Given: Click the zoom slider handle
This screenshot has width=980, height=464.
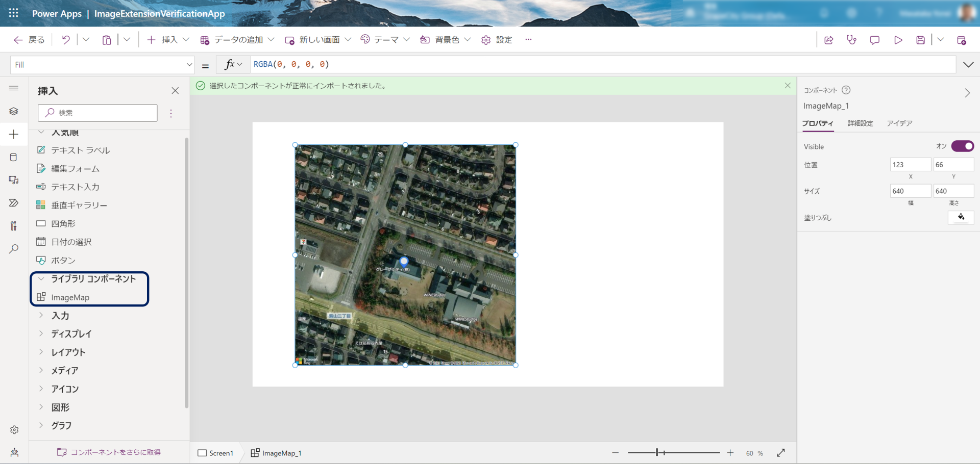Looking at the screenshot, I should click(657, 452).
